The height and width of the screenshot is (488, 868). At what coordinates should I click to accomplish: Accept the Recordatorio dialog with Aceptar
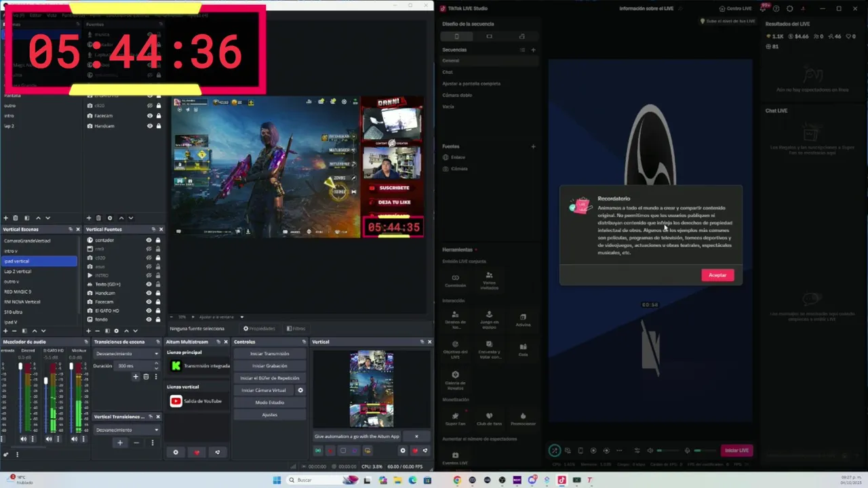click(717, 275)
